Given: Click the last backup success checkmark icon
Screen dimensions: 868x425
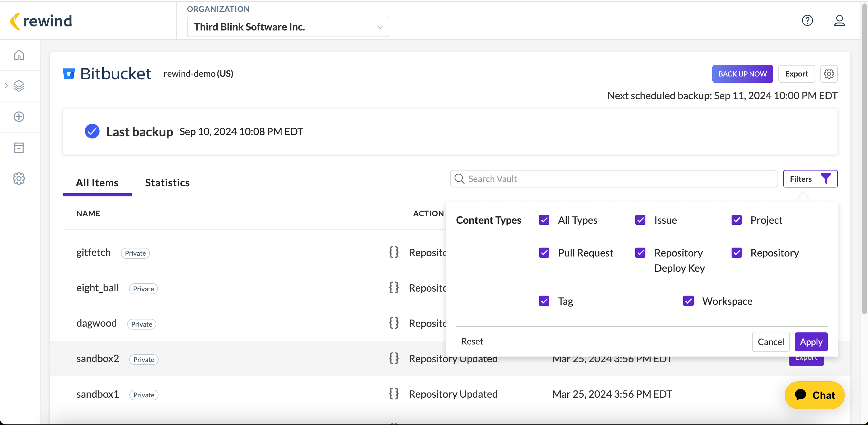Looking at the screenshot, I should point(92,131).
